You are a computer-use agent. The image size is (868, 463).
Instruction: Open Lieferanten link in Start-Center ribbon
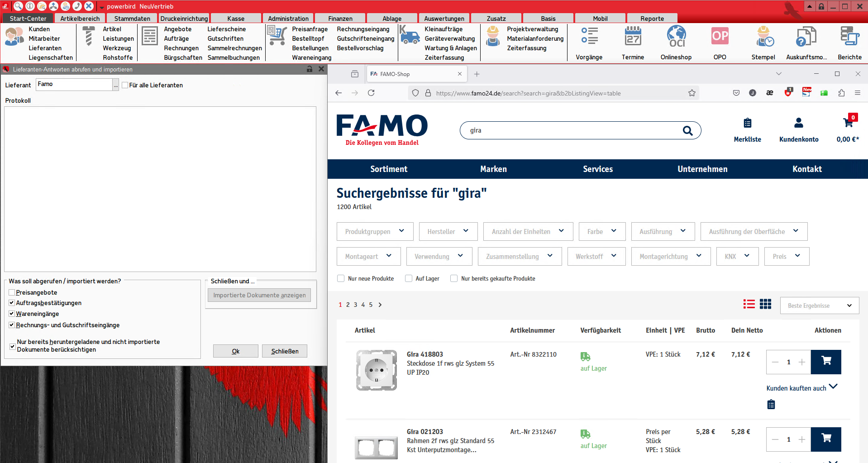(45, 48)
